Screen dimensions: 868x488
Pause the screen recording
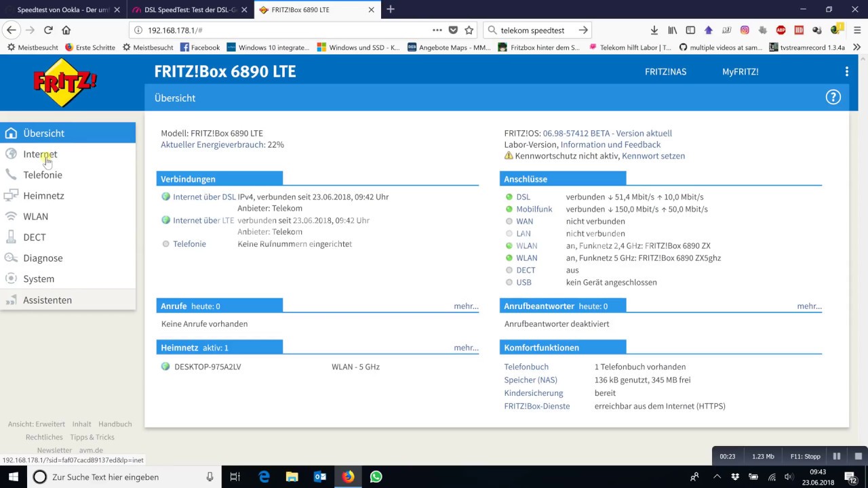click(x=836, y=456)
